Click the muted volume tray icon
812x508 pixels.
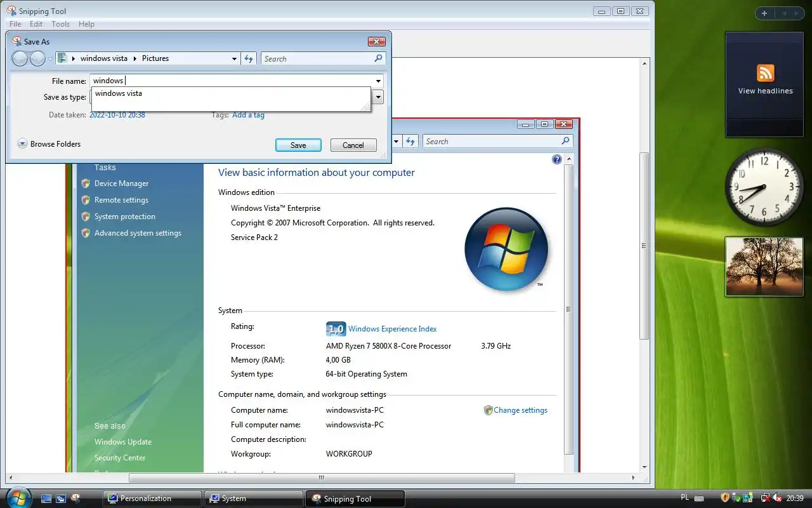click(x=777, y=498)
